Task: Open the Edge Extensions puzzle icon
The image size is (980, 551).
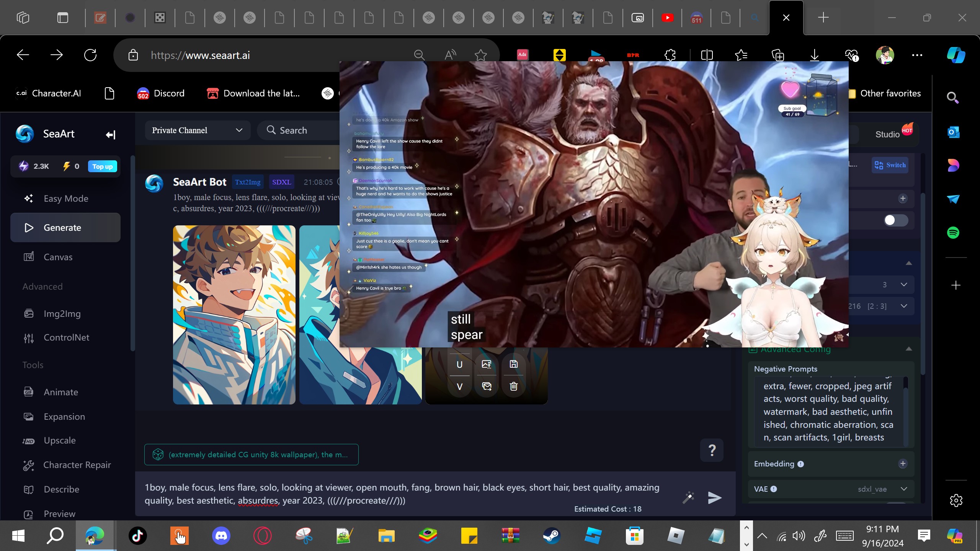Action: (x=670, y=55)
